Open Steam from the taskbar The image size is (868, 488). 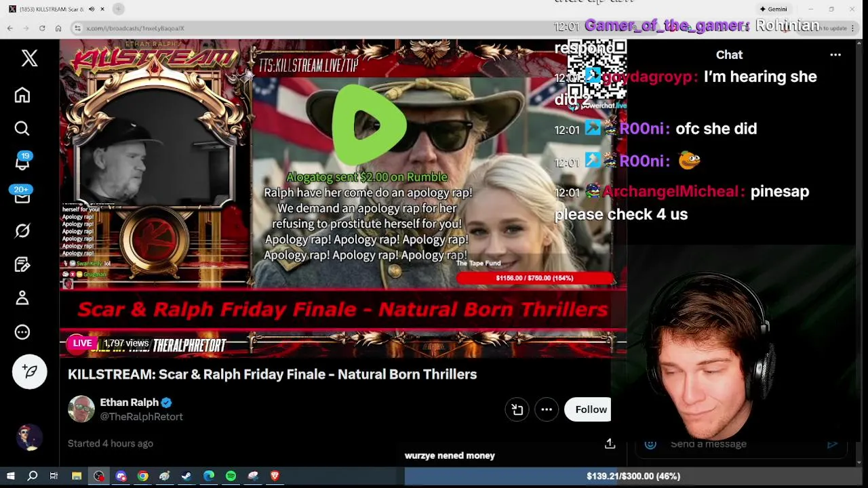[186, 476]
